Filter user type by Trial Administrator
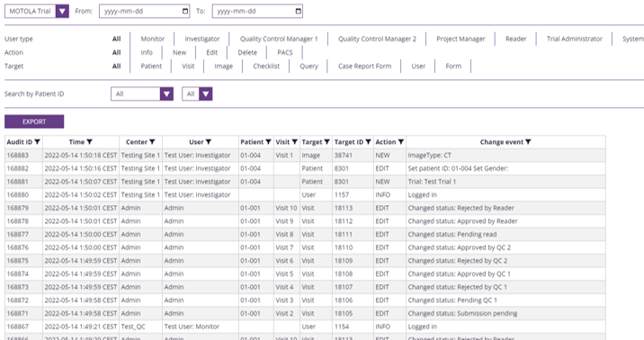644x340 pixels. coord(575,39)
